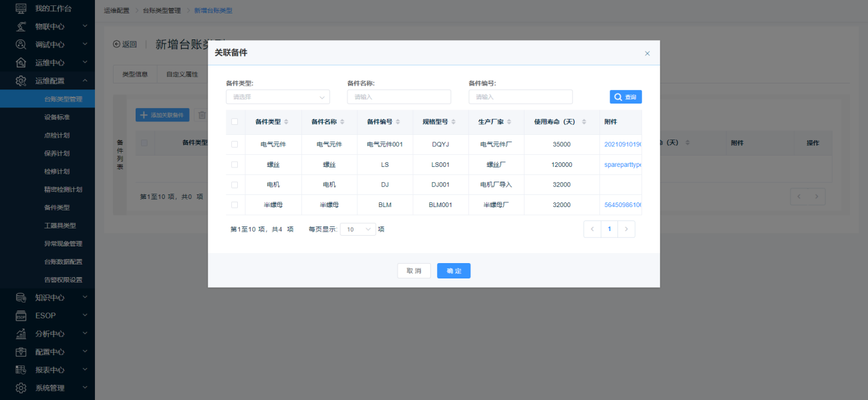Select 点检计划 menu item
This screenshot has width=868, height=400.
[47, 135]
